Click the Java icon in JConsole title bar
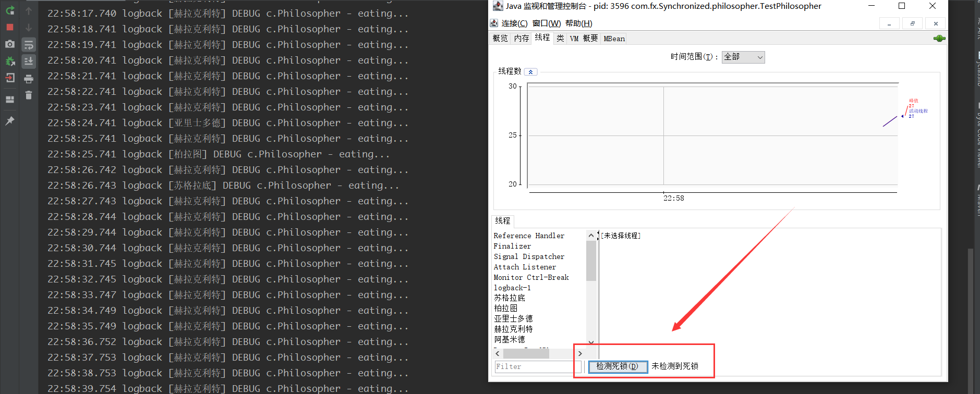Viewport: 980px width, 394px height. (x=498, y=6)
